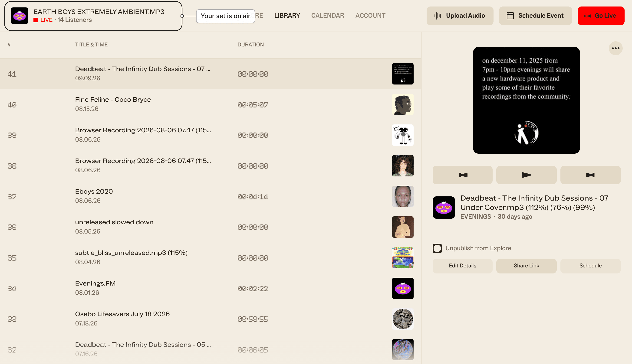Open the large event cover artwork
This screenshot has width=632, height=364.
pyautogui.click(x=526, y=100)
